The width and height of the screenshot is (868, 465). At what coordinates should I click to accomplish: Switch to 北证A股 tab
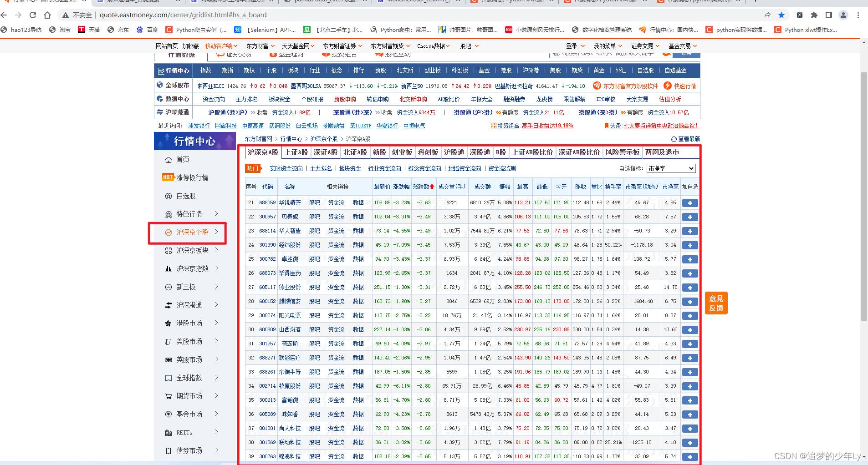click(x=355, y=152)
